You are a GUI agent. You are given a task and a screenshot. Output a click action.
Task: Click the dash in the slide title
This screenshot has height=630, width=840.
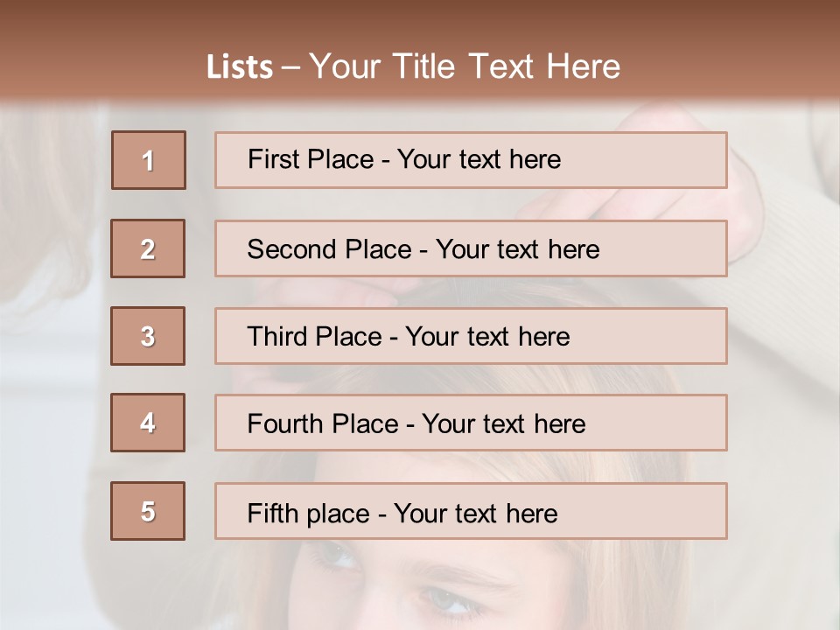coord(291,67)
